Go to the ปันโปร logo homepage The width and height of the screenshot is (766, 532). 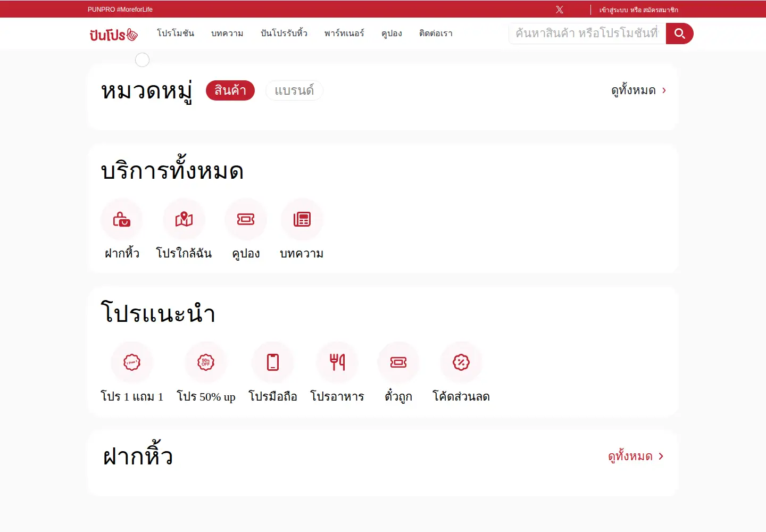click(114, 35)
